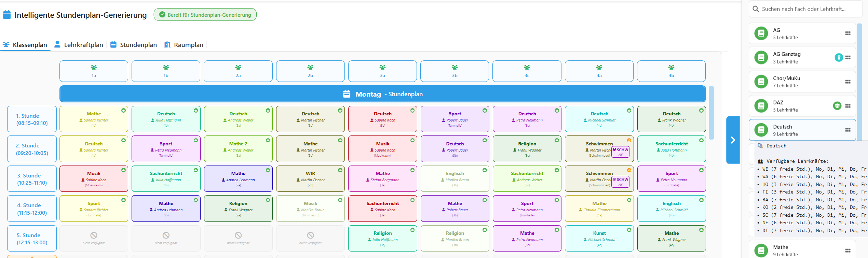This screenshot has height=258, width=868.
Task: Select the Mathe 2 lesson for 2a
Action: 238,149
